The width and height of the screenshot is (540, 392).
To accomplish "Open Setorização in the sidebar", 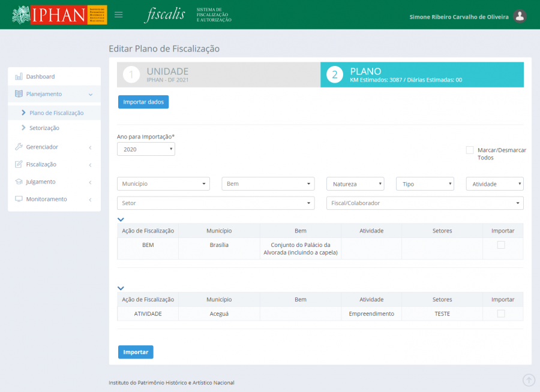I will [x=44, y=128].
